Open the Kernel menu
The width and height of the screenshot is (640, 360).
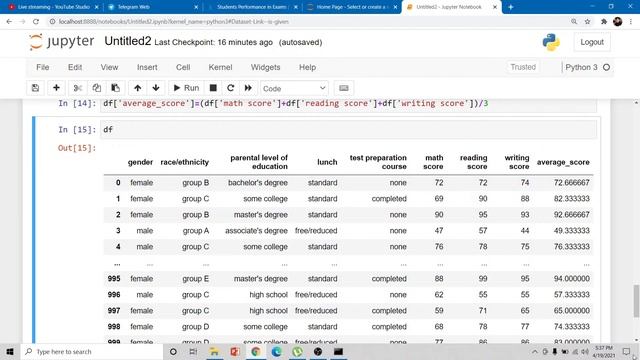tap(220, 67)
